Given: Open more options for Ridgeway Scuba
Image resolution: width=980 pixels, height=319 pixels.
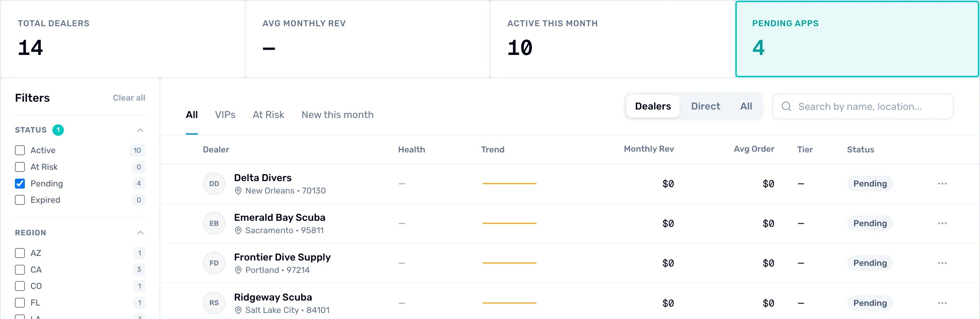Looking at the screenshot, I should click(942, 303).
